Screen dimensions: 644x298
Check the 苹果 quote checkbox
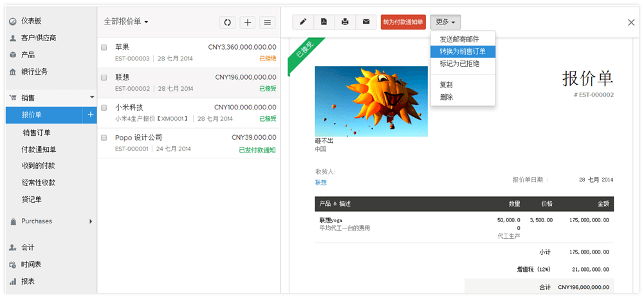click(x=104, y=47)
